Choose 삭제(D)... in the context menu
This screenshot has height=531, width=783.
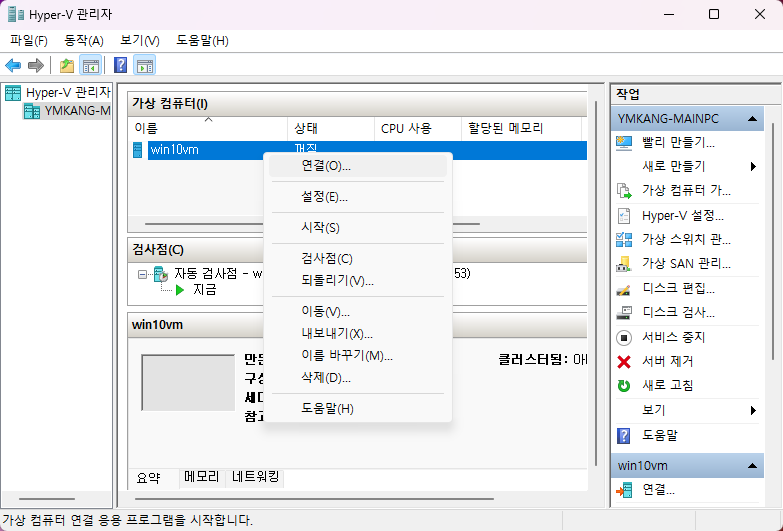358,378
